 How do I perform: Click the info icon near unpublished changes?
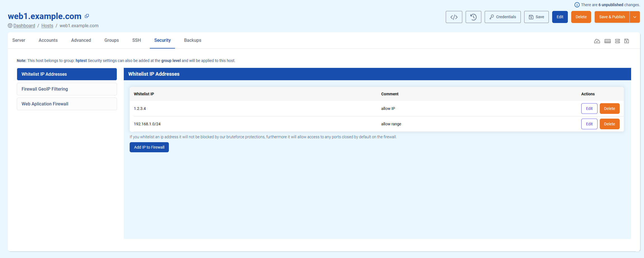[x=577, y=5]
